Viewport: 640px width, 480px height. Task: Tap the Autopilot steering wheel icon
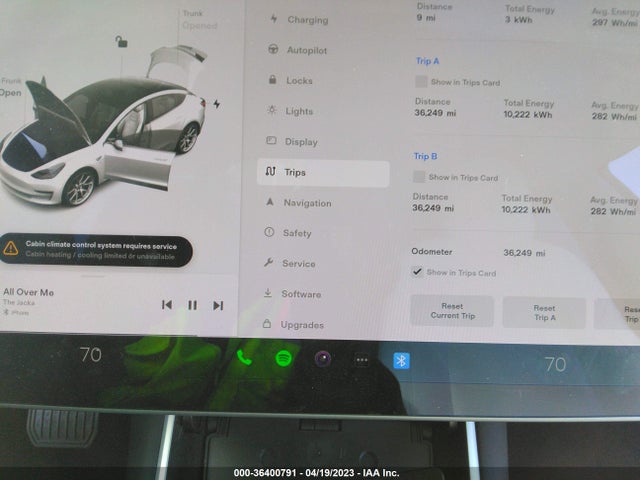pos(273,49)
